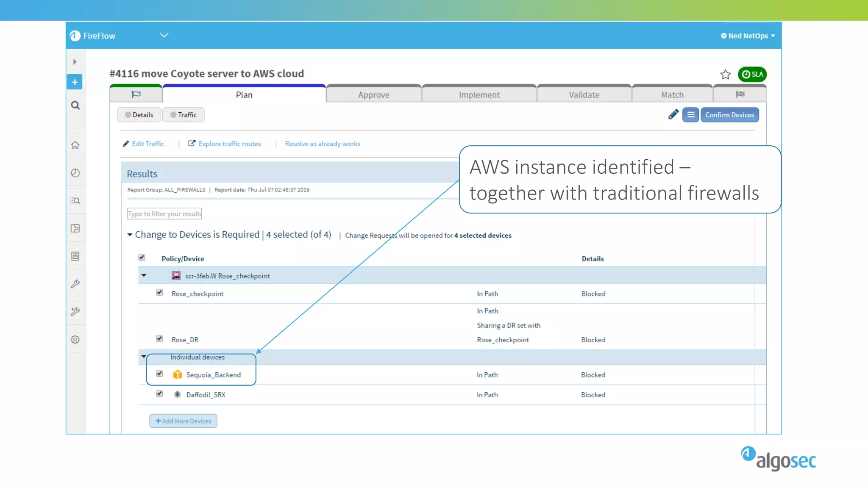Open the FireFlow dropdown chevron
868x488 pixels.
[x=164, y=35]
